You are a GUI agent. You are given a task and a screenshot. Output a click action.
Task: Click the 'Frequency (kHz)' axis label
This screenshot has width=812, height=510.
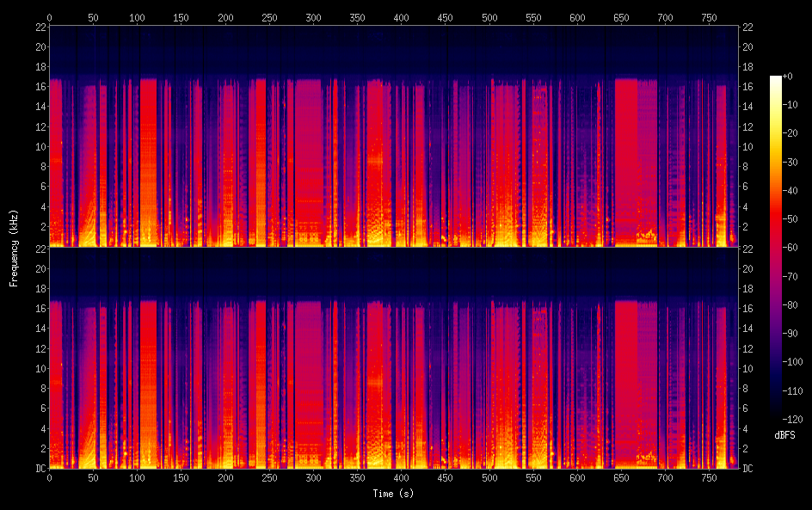tap(14, 248)
